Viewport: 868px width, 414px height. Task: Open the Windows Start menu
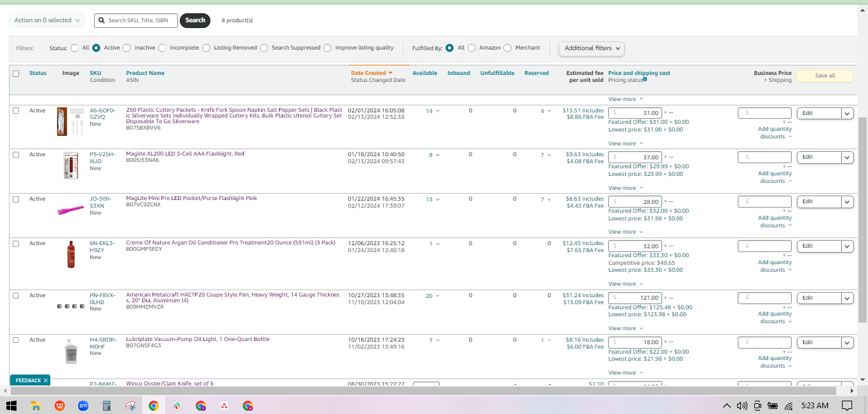(11, 405)
